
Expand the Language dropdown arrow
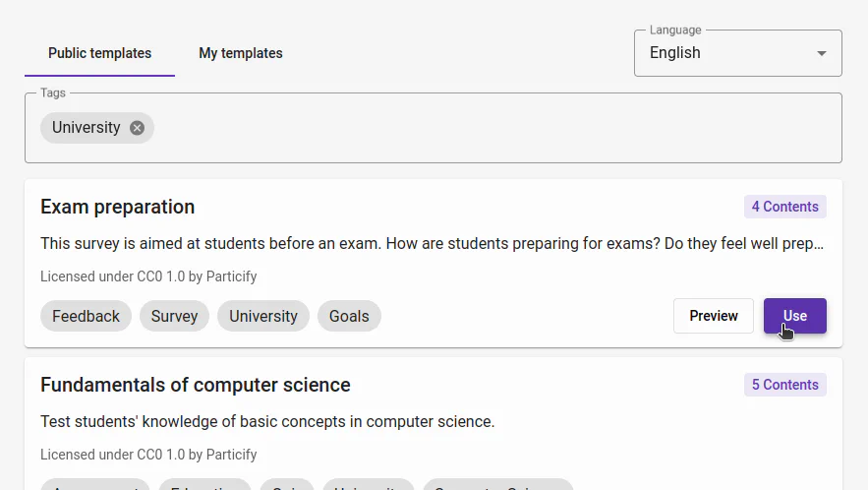coord(822,53)
